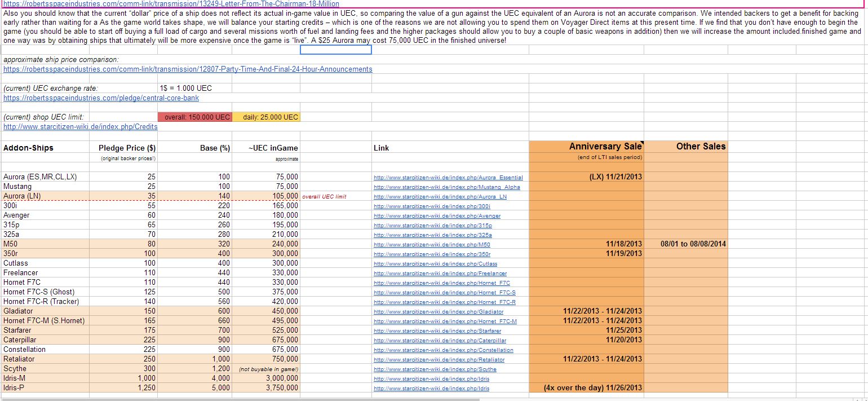Select the '(current) UEC exchange rate:' cell
Image resolution: width=868 pixels, height=401 pixels.
51,88
